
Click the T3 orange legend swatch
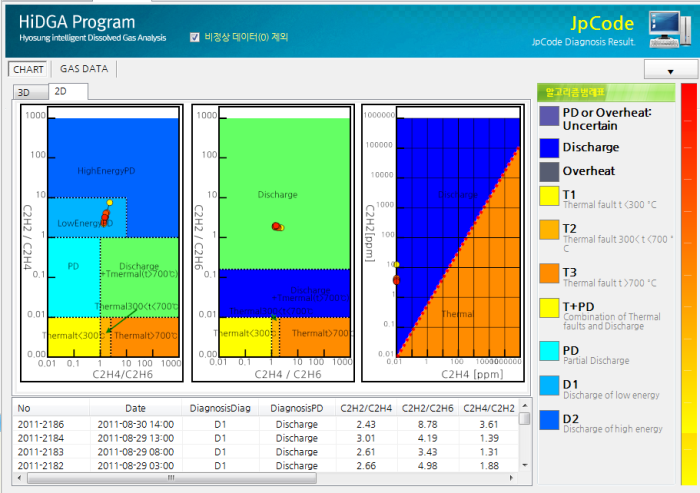click(549, 273)
